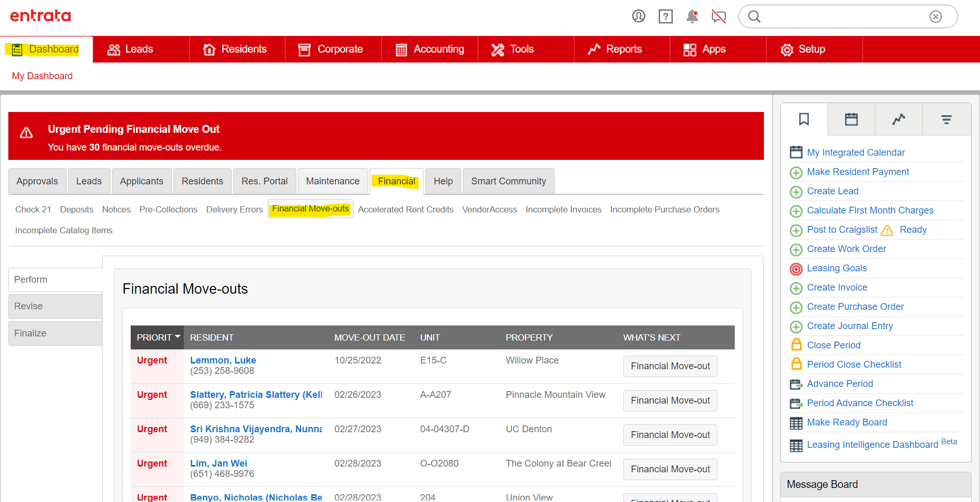The height and width of the screenshot is (502, 980).
Task: Open the Check 21 sub-tab
Action: tap(33, 209)
